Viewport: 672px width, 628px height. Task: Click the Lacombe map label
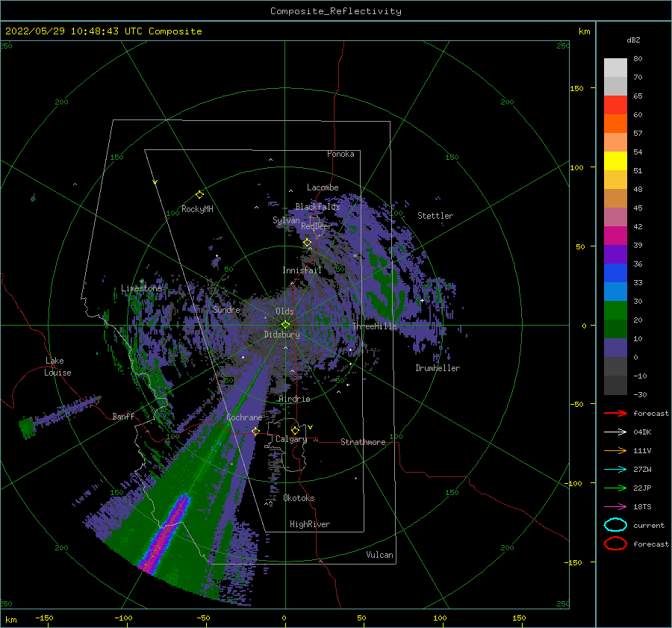(323, 187)
